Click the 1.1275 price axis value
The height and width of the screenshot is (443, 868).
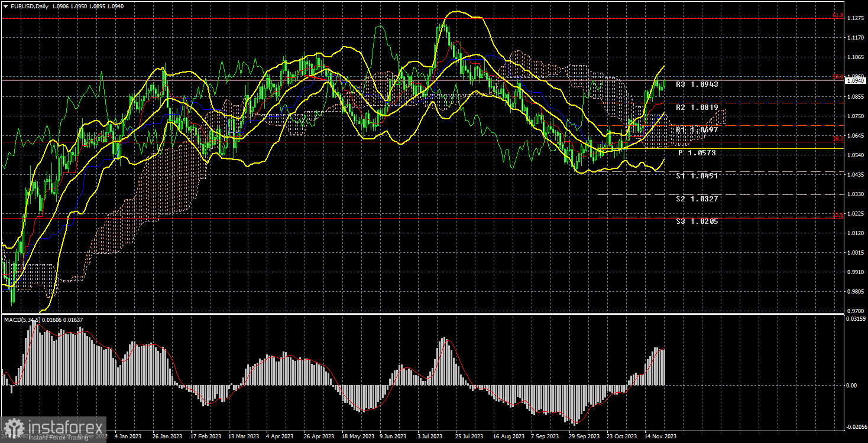[855, 18]
